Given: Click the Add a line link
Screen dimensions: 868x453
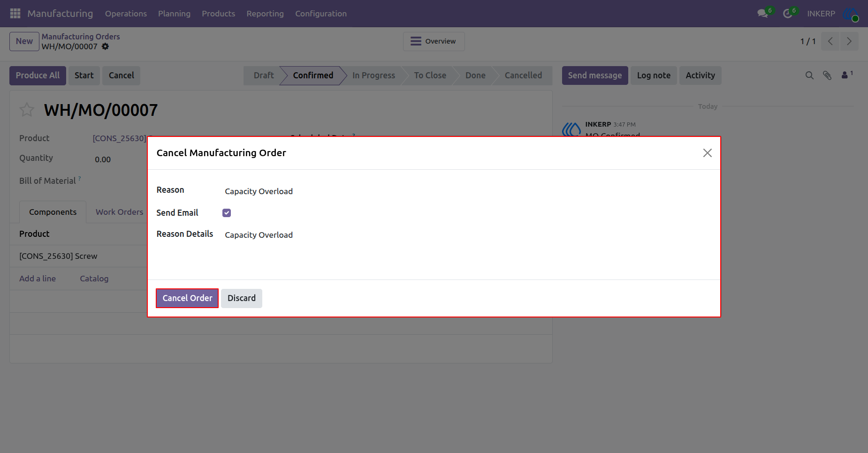Looking at the screenshot, I should 38,279.
